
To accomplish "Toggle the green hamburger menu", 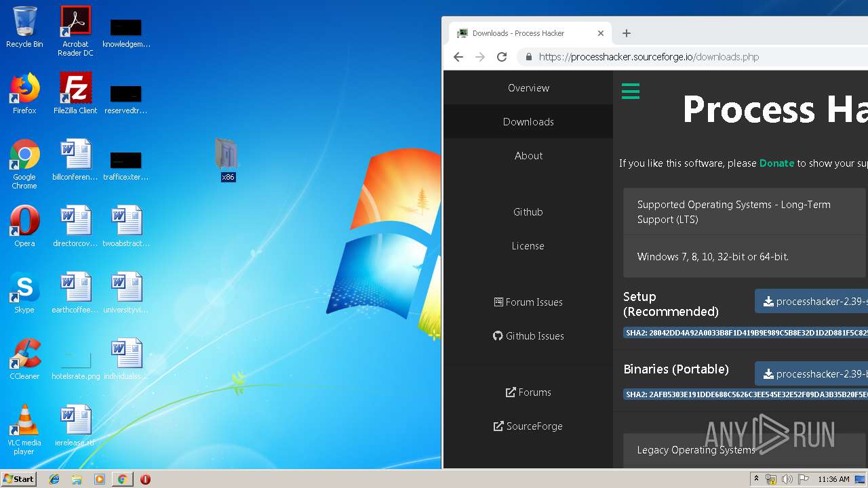I will click(x=631, y=91).
